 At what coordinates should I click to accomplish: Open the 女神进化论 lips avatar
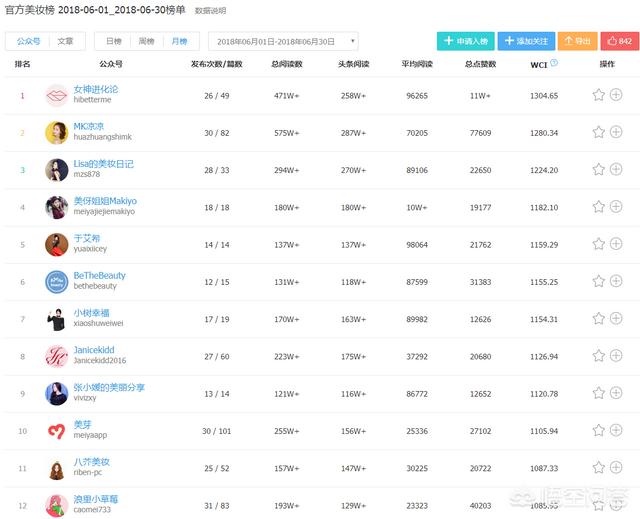(x=56, y=95)
